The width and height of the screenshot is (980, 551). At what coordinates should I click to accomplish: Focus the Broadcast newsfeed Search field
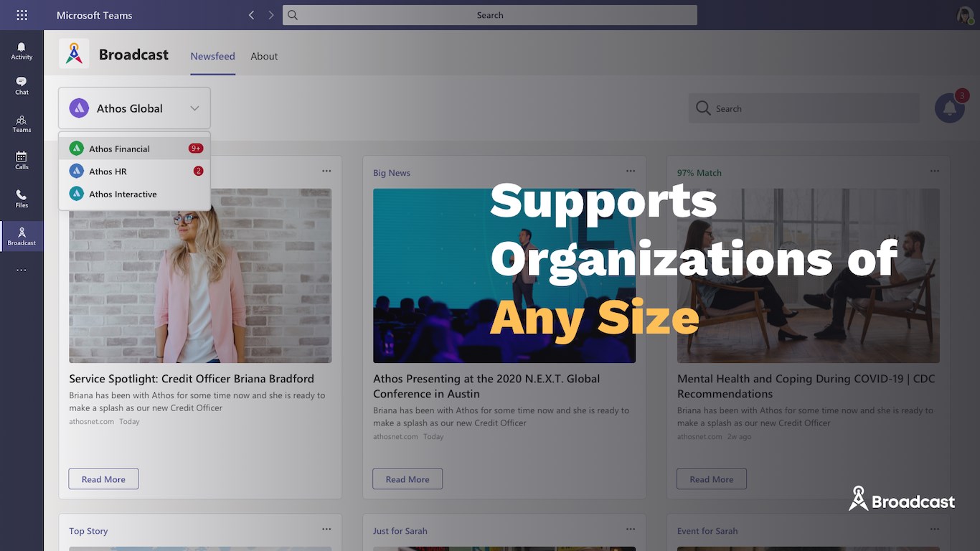tap(804, 108)
